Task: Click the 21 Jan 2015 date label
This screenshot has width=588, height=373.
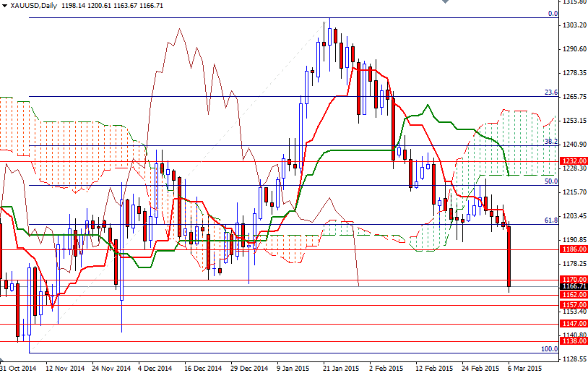Action: point(340,367)
